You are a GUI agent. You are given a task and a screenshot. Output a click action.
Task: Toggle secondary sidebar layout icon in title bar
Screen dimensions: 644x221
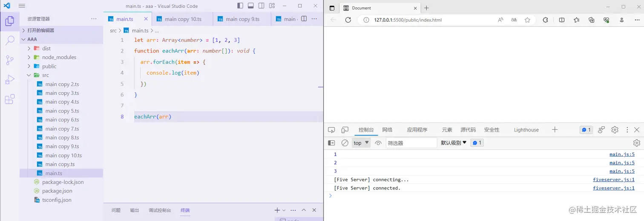point(261,6)
